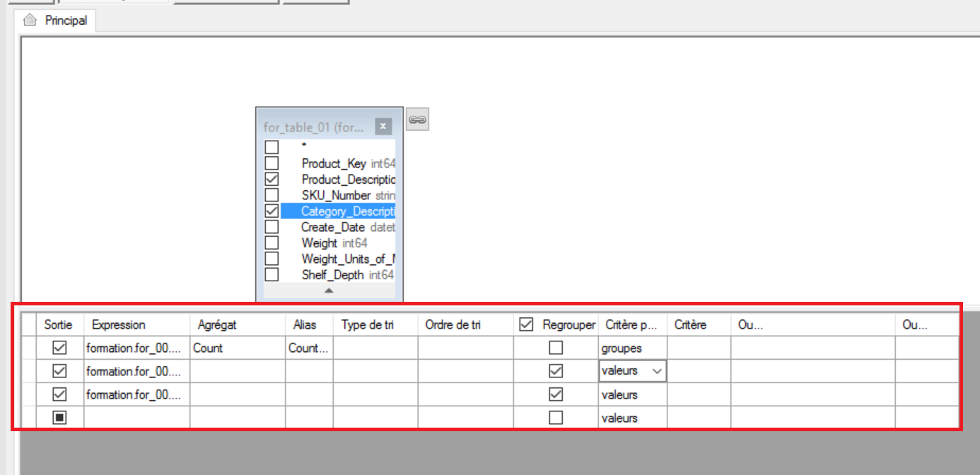The image size is (980, 475).
Task: Check the Product_Key column checkbox
Action: pos(272,163)
